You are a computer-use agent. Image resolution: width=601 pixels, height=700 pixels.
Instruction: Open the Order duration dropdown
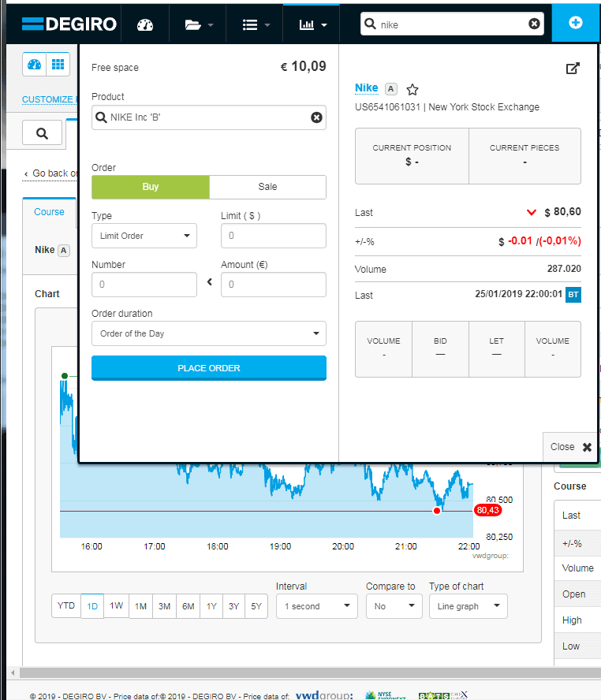[x=208, y=333]
